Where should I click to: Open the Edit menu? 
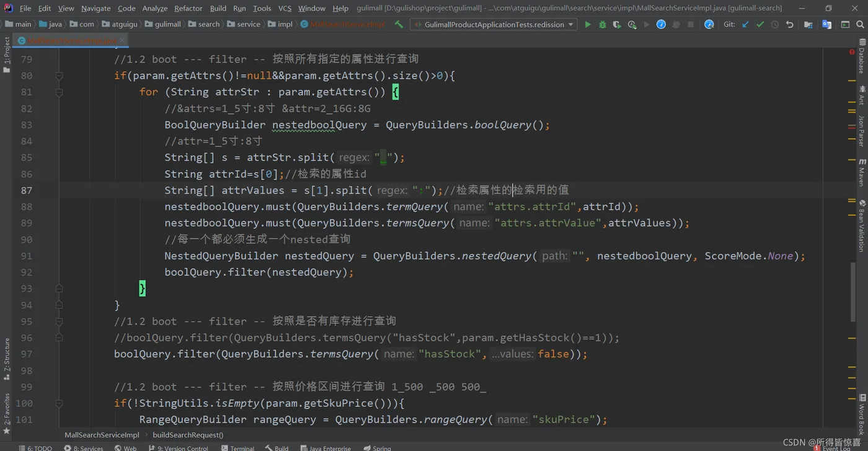coord(45,8)
